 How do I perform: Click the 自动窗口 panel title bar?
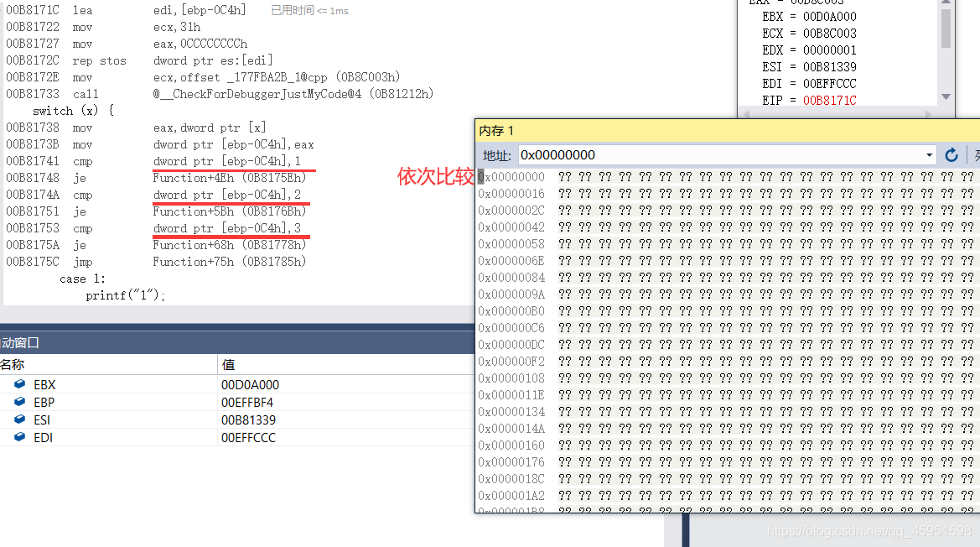(237, 342)
